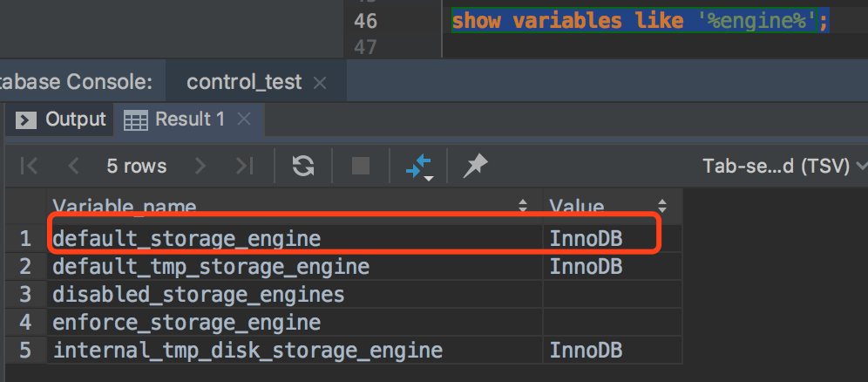Go to first page of results

pos(29,166)
